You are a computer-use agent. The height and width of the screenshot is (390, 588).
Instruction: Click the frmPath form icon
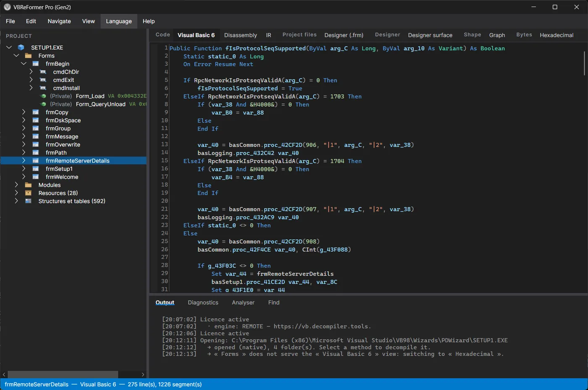tap(36, 153)
